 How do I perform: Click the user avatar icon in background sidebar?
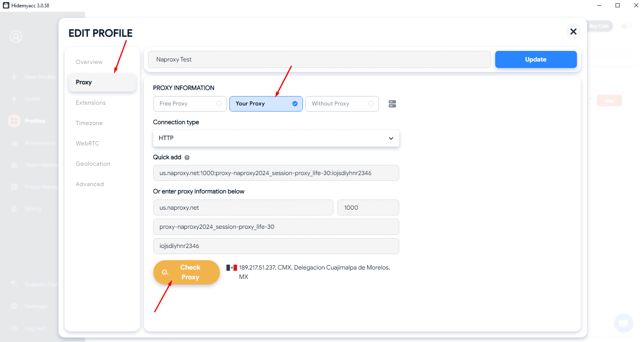(x=16, y=37)
